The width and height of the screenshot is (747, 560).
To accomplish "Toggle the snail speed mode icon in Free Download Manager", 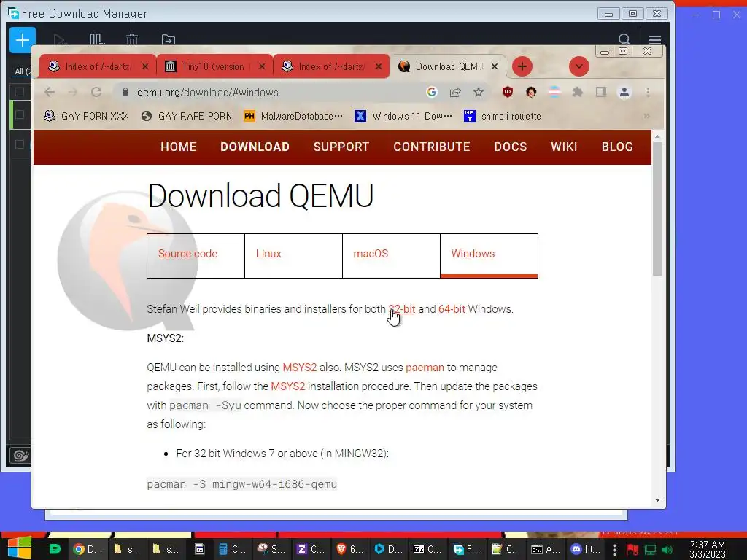I will tap(20, 455).
